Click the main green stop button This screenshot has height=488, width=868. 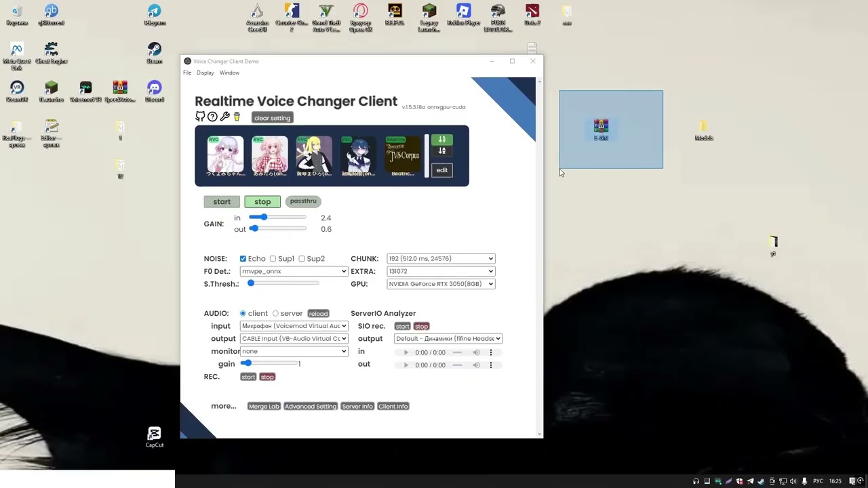[x=262, y=202]
